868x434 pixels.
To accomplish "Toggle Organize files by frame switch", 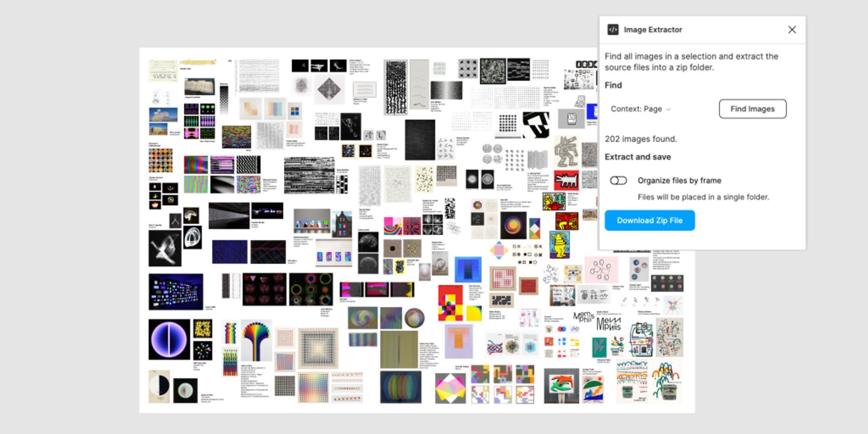I will pos(618,181).
